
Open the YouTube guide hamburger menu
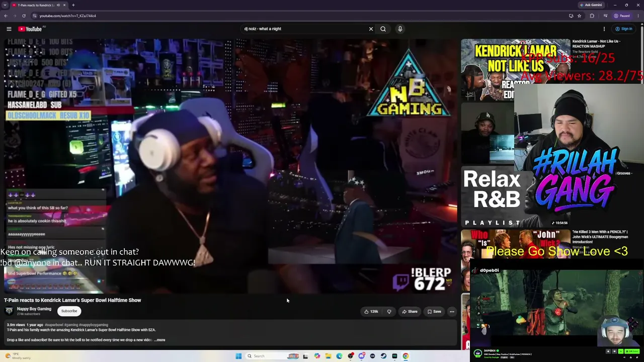[9, 29]
